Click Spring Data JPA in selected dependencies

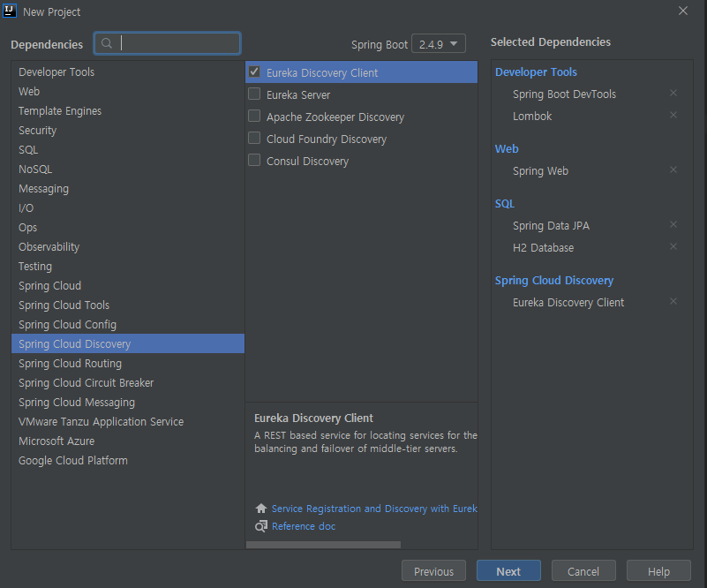(551, 225)
